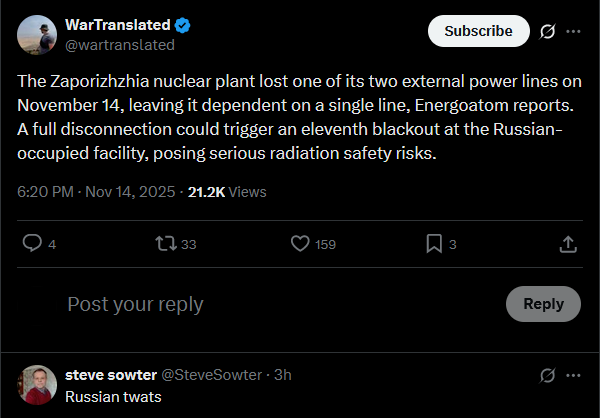The width and height of the screenshot is (600, 418).
Task: Open steve sowter's profile avatar
Action: click(37, 385)
